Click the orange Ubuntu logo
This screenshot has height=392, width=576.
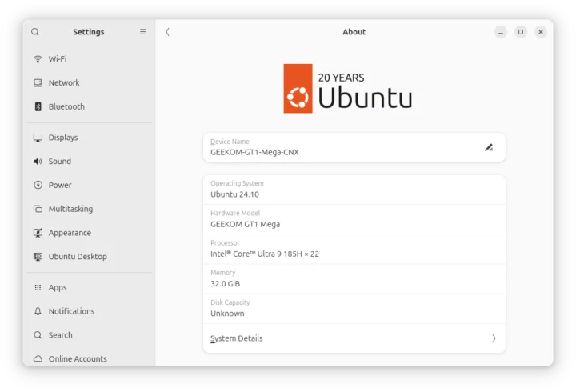pos(298,89)
